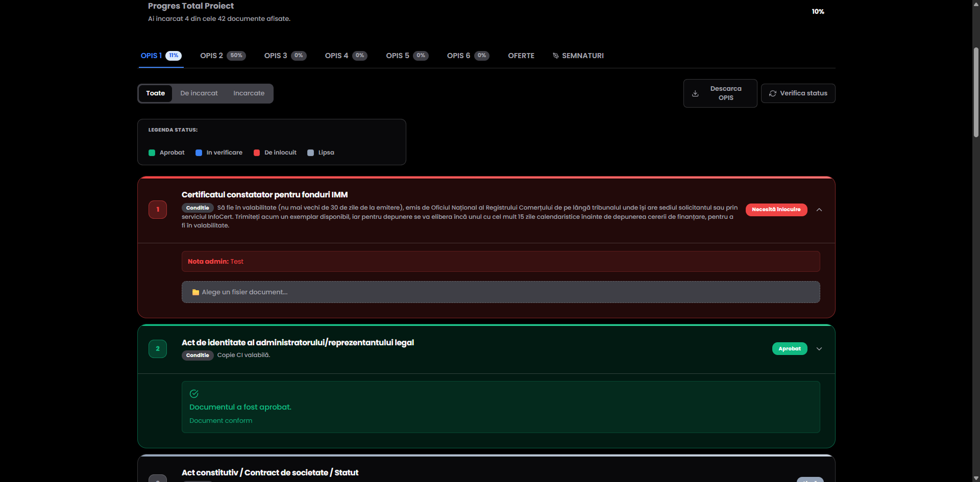The image size is (980, 482).
Task: Choose a file via Alege un fisier document
Action: point(501,292)
